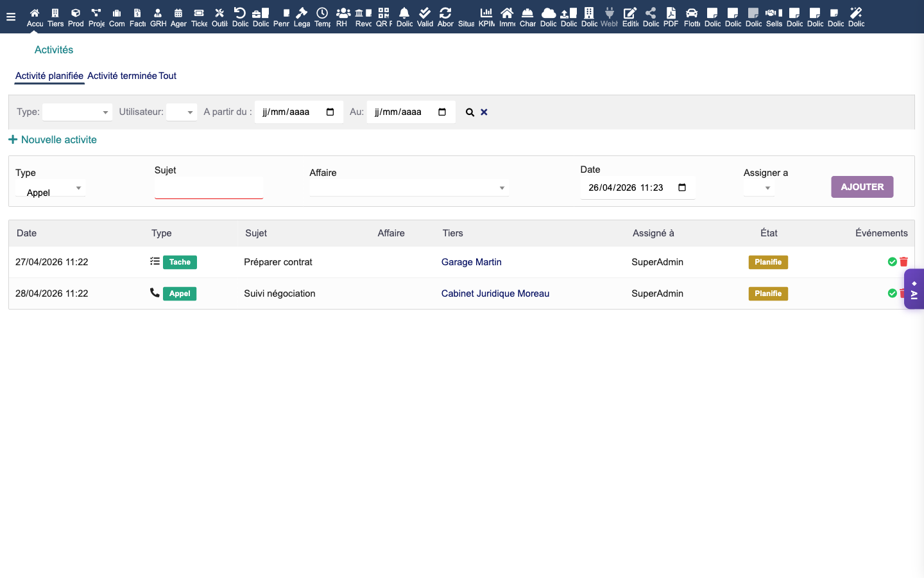The height and width of the screenshot is (578, 924).
Task: Open the Type filter dropdown
Action: (77, 112)
